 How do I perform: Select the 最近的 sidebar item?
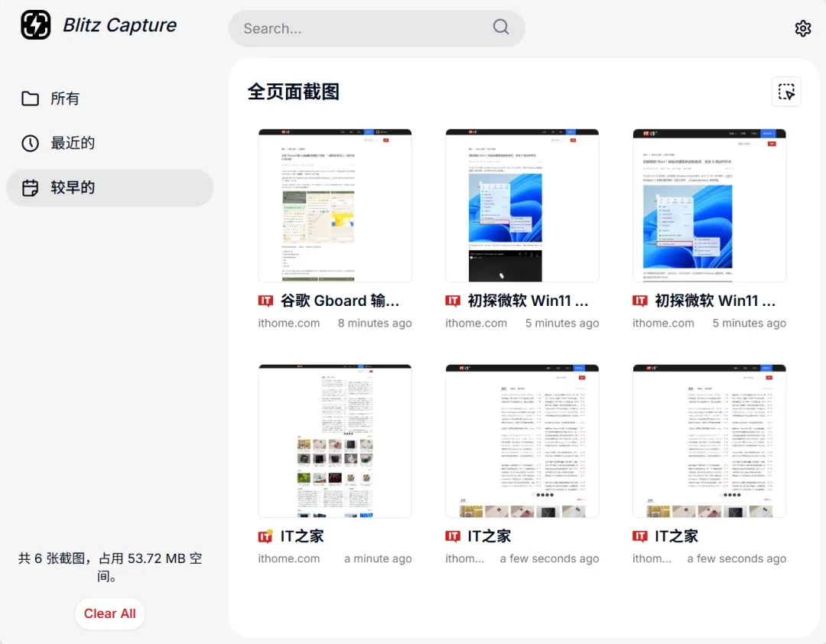(109, 143)
